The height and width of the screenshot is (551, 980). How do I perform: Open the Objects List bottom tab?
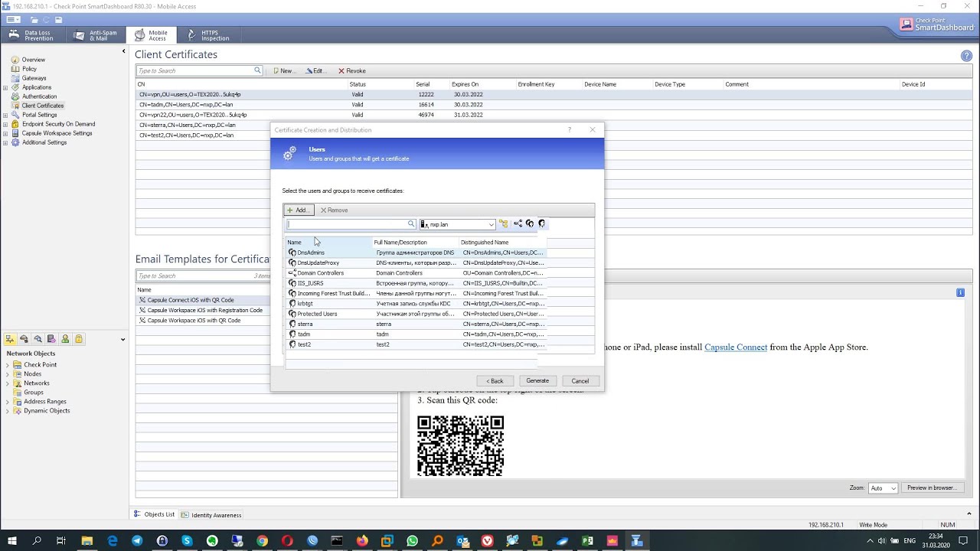coord(155,514)
